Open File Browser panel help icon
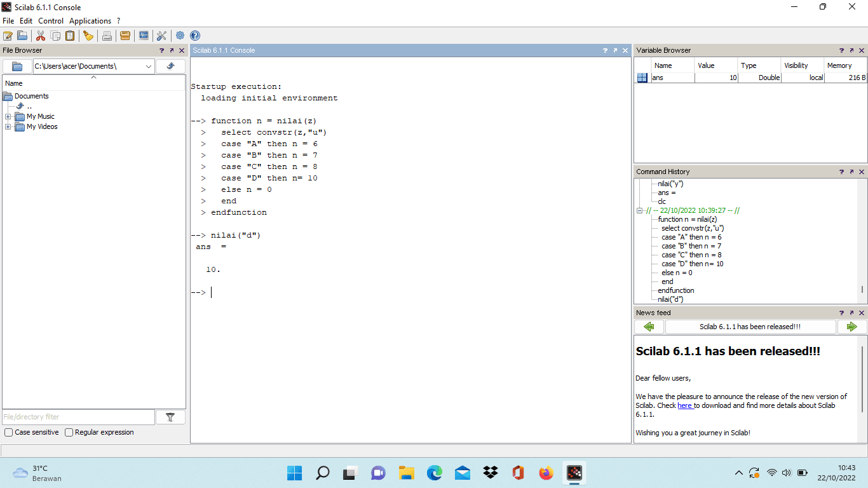The height and width of the screenshot is (488, 868). (x=161, y=50)
